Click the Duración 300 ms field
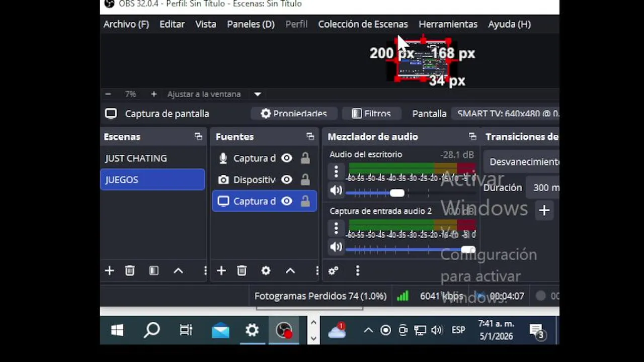644x362 pixels. pos(542,188)
